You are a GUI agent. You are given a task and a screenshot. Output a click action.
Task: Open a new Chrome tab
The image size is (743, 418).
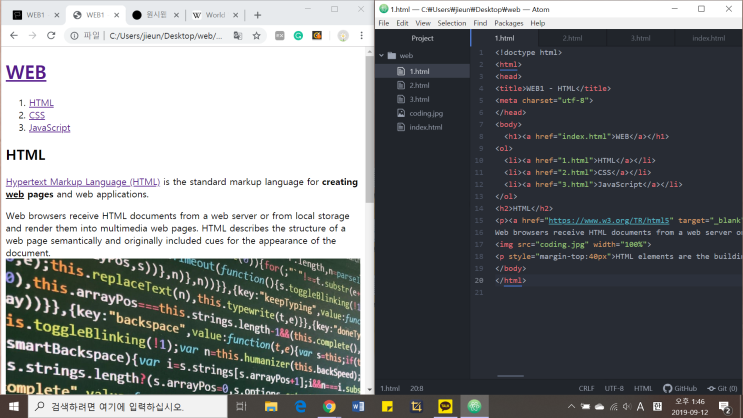pyautogui.click(x=257, y=15)
